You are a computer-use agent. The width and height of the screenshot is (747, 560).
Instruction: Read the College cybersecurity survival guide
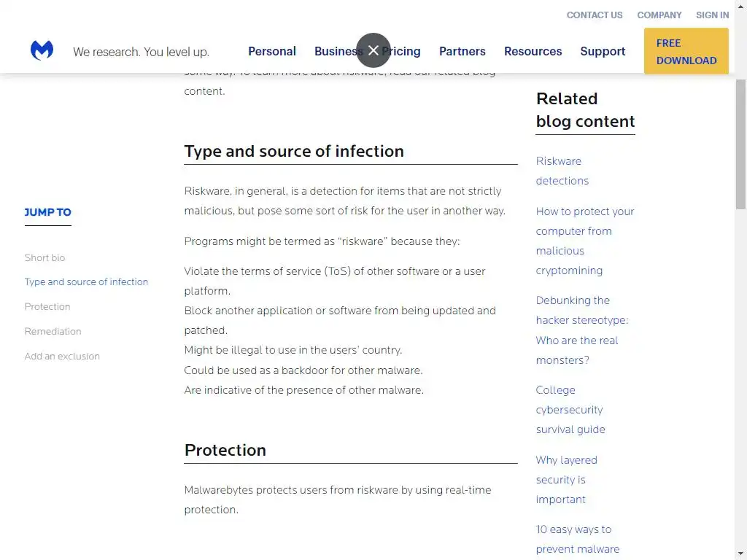570,410
